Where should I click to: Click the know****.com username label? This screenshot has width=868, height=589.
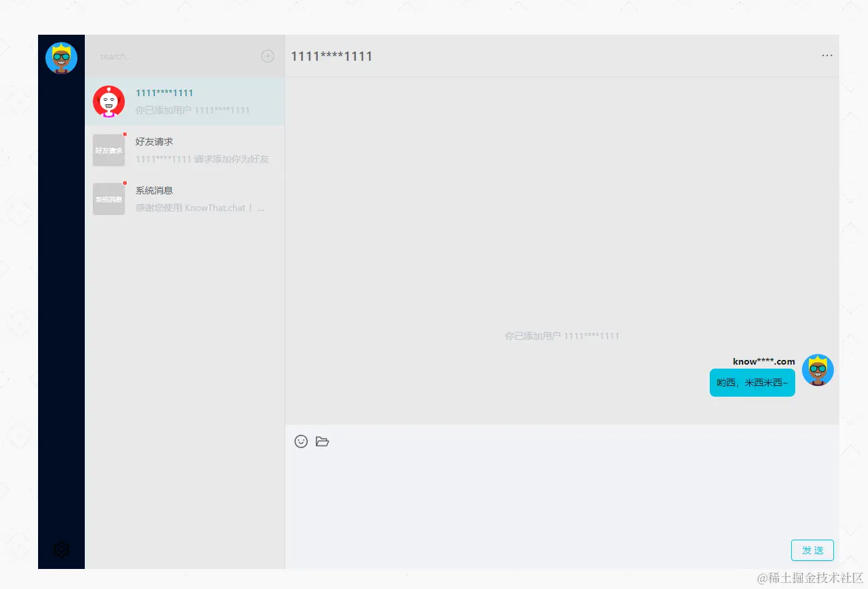[763, 361]
